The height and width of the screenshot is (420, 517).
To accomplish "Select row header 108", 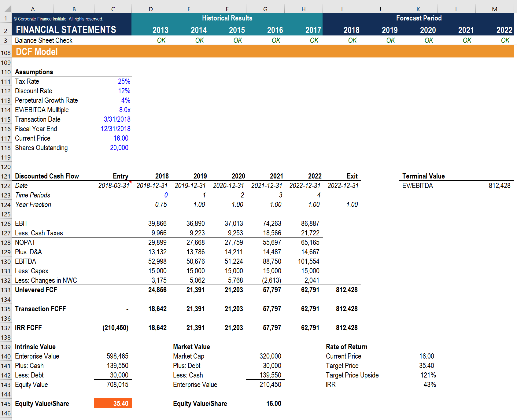I will [x=6, y=53].
